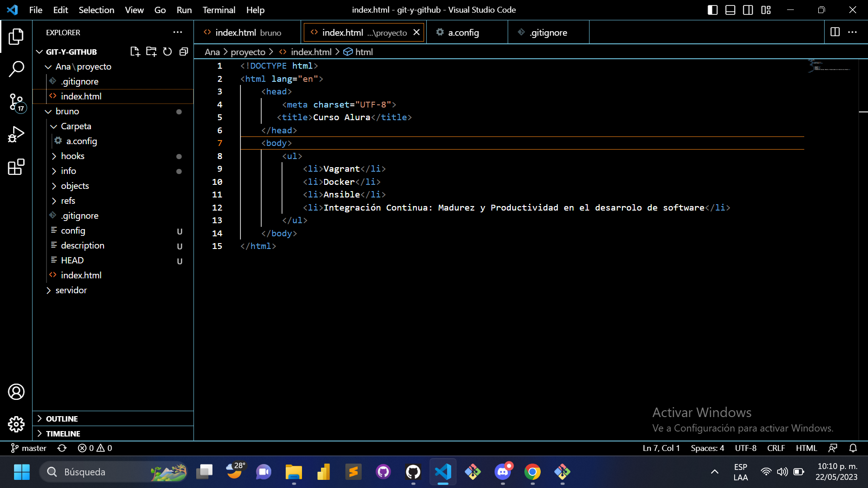Image resolution: width=868 pixels, height=488 pixels.
Task: Open a.config file in explorer tree
Action: click(x=113, y=141)
